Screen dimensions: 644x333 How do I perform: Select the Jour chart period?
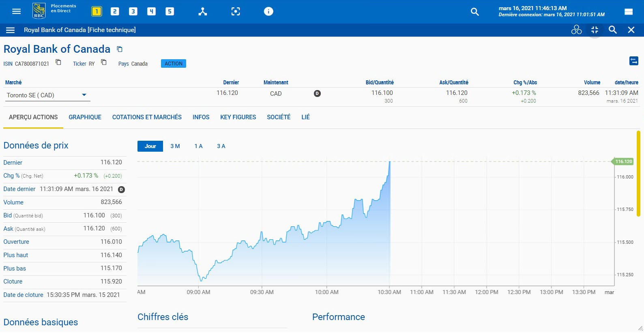tap(150, 146)
